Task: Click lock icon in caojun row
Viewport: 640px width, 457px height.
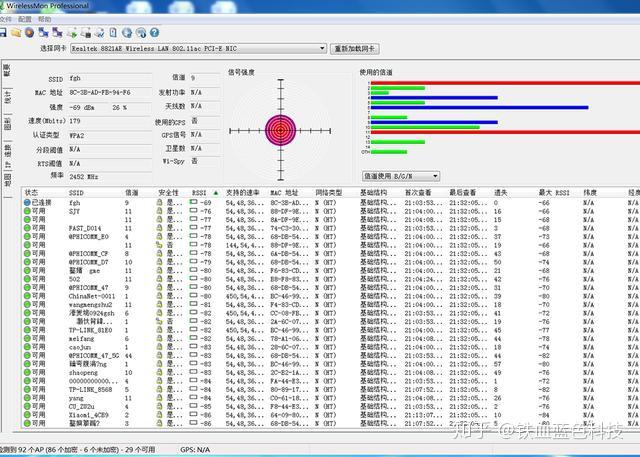Action: [x=160, y=347]
